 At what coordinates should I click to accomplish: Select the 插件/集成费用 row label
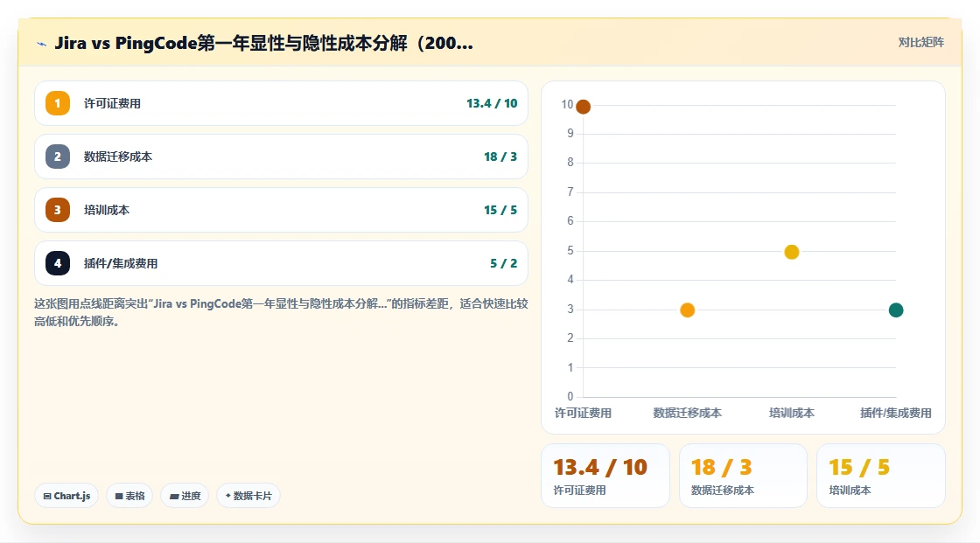point(121,264)
